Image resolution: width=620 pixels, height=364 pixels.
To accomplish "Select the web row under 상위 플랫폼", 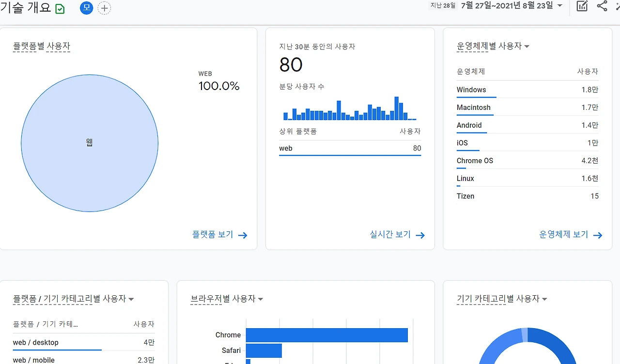I will coord(350,149).
